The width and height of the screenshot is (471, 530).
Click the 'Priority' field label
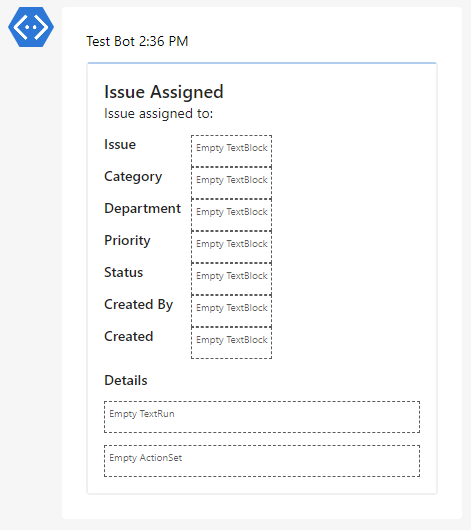point(127,240)
